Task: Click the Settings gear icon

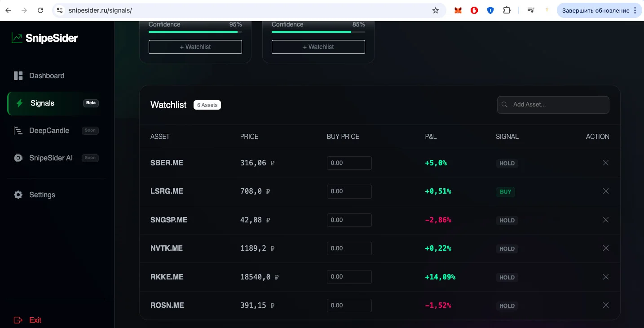Action: pos(18,195)
